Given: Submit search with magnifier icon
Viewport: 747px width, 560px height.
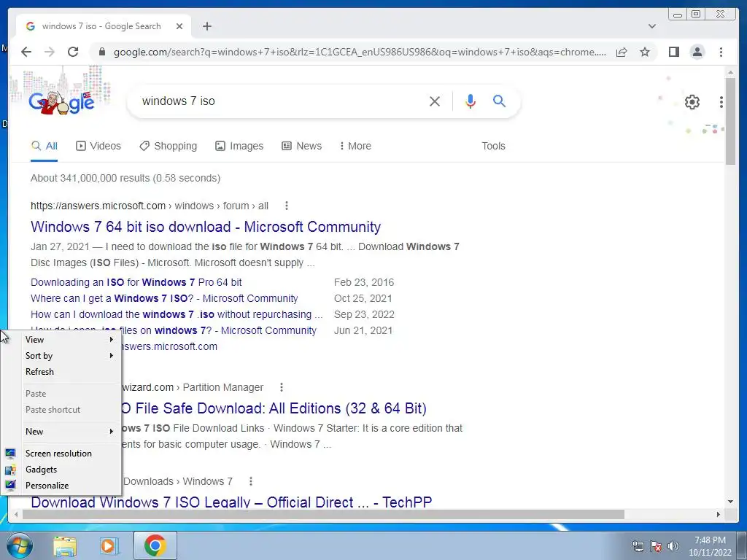Looking at the screenshot, I should pos(499,101).
